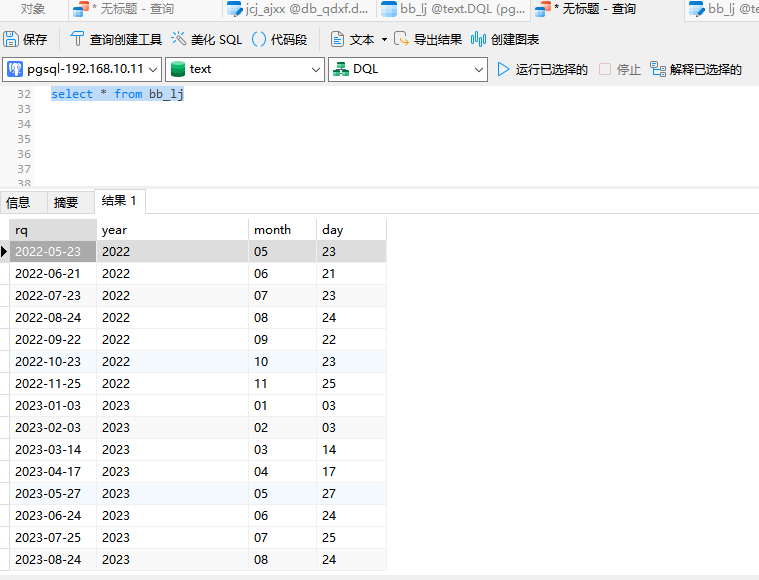The width and height of the screenshot is (759, 580).
Task: Click Beautify SQL (美化 SQL)
Action: 206,40
